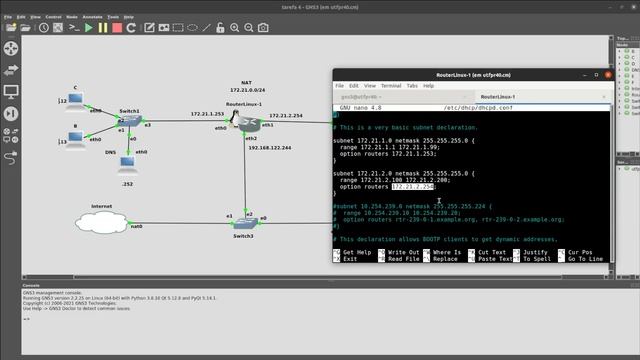Switch to the RouterLinux-1 terminal tab

coord(498,97)
